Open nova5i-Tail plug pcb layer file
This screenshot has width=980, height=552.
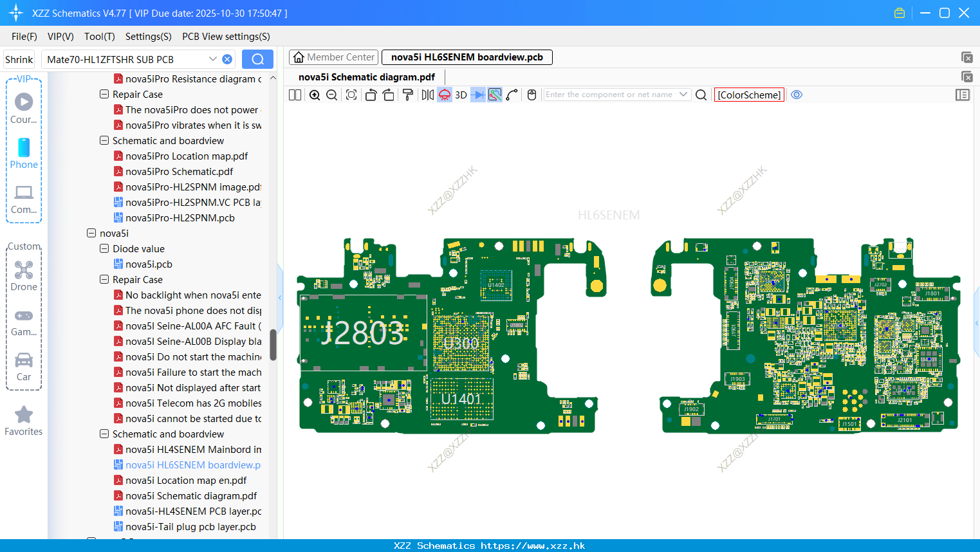(x=185, y=526)
